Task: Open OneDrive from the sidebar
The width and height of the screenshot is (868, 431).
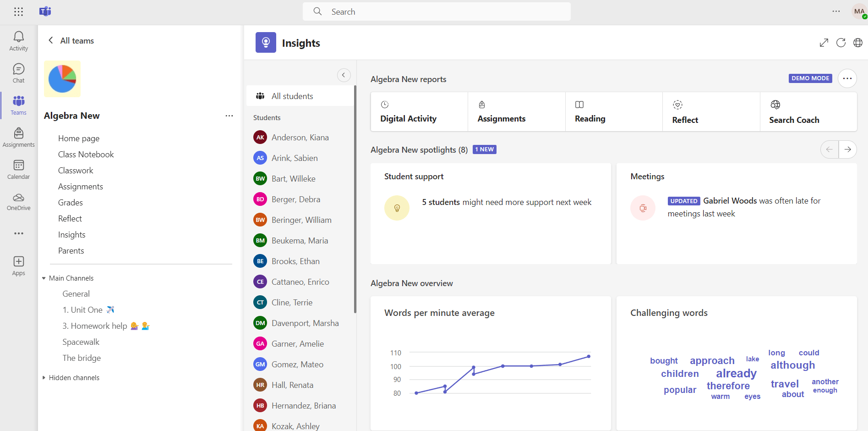Action: click(x=18, y=202)
